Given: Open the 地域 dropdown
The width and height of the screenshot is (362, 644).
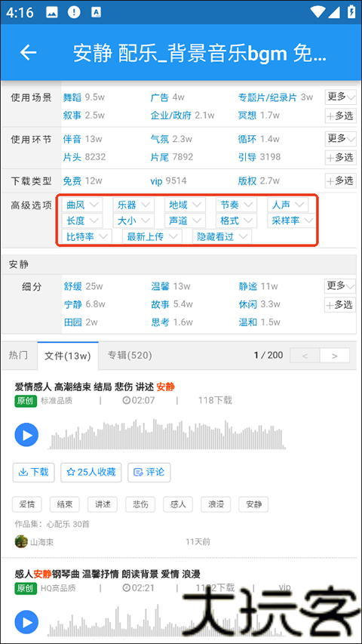Looking at the screenshot, I should pyautogui.click(x=185, y=204).
